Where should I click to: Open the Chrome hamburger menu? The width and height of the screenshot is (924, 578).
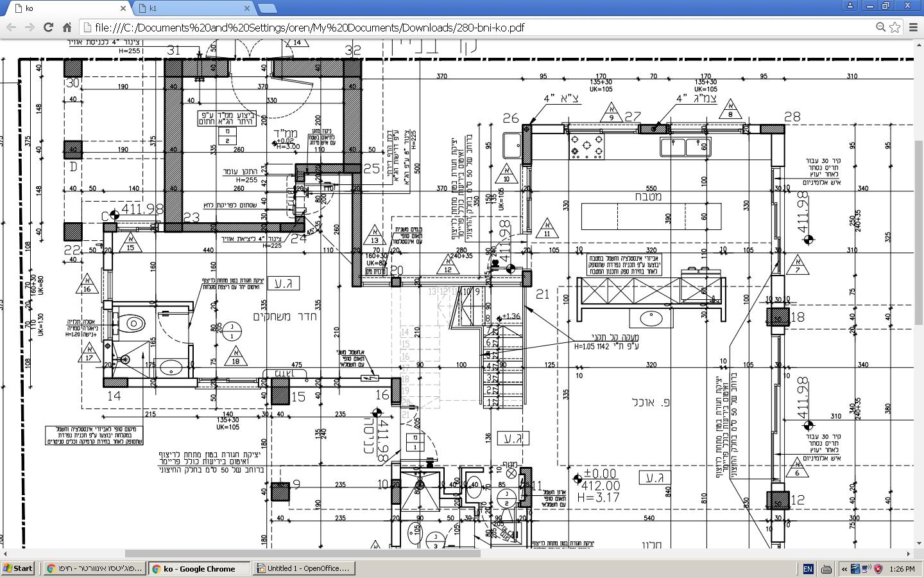(914, 27)
